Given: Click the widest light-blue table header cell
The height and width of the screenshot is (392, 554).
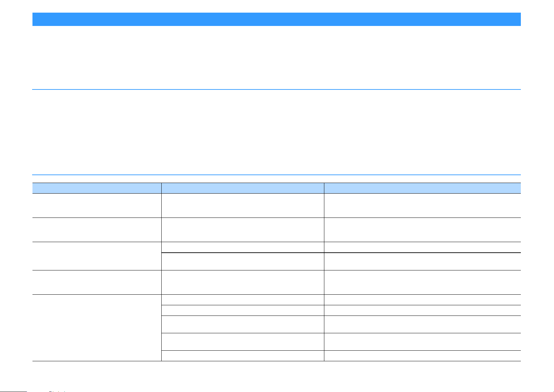Looking at the screenshot, I should pyautogui.click(x=422, y=188).
